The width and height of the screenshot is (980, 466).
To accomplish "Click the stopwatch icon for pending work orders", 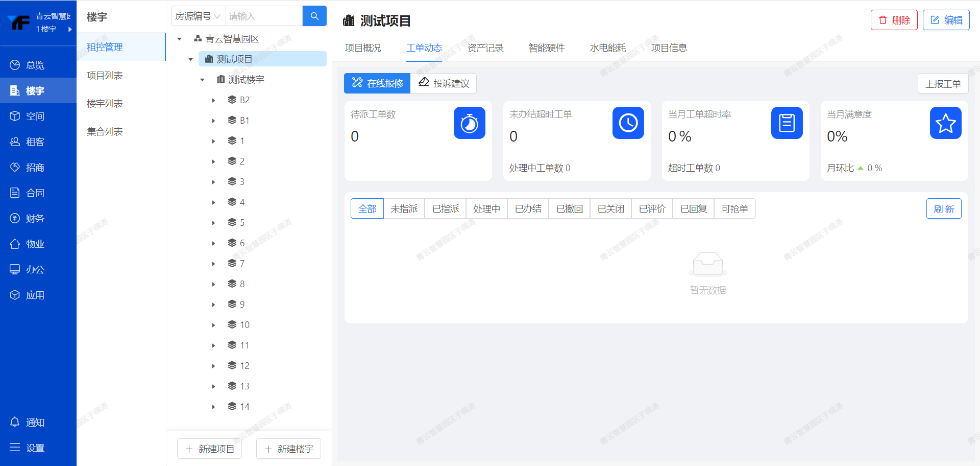I will [x=469, y=123].
